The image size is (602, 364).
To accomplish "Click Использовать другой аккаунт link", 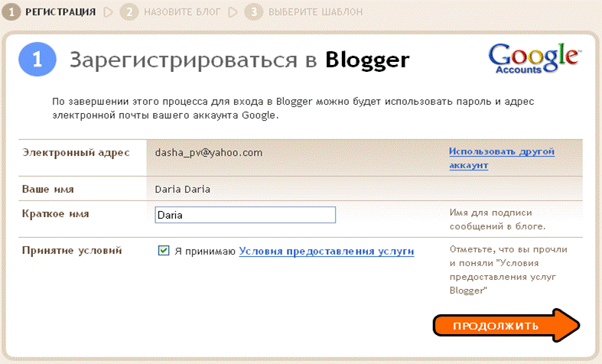I will point(502,158).
